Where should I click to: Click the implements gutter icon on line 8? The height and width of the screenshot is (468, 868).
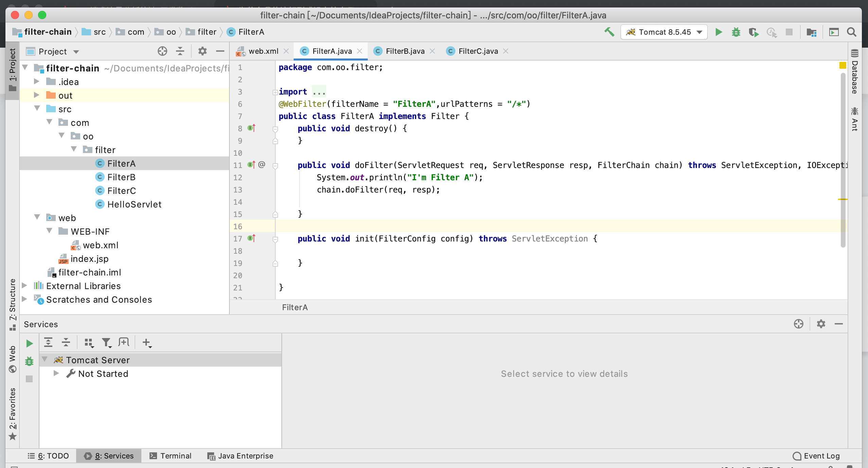click(x=251, y=128)
